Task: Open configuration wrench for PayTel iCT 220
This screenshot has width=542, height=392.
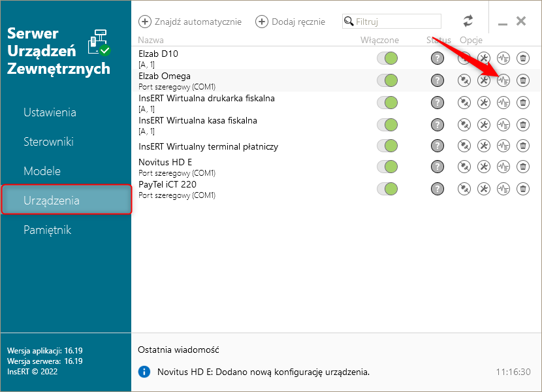Action: [484, 189]
